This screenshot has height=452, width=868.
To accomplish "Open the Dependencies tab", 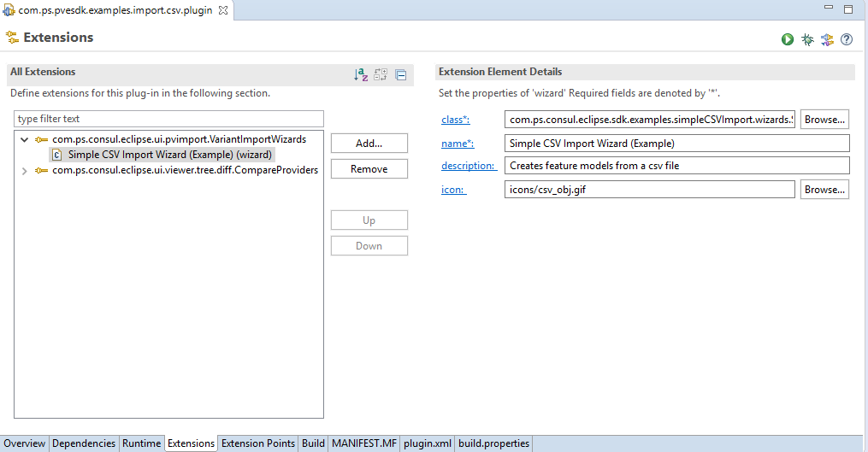I will coord(84,443).
